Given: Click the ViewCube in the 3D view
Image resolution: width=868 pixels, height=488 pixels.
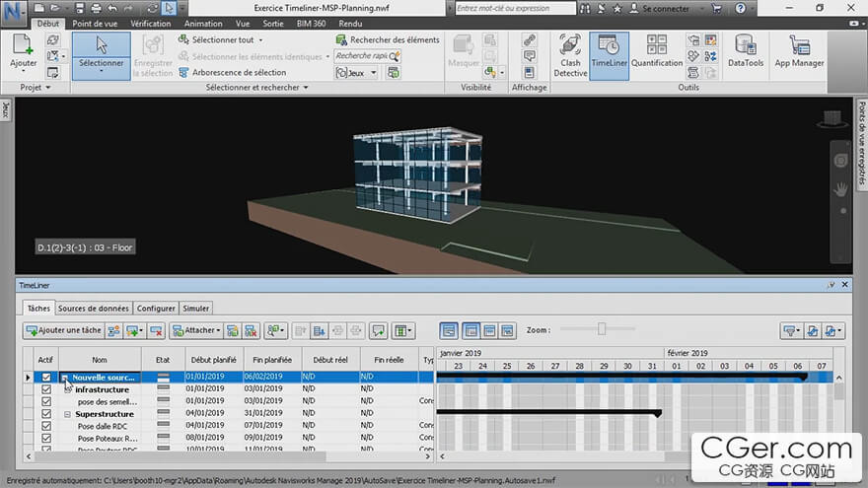Looking at the screenshot, I should (832, 118).
